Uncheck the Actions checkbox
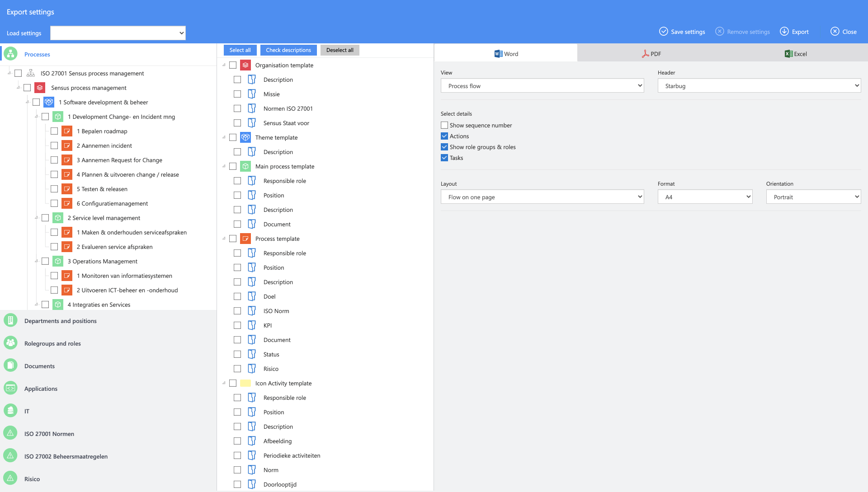 (x=444, y=136)
